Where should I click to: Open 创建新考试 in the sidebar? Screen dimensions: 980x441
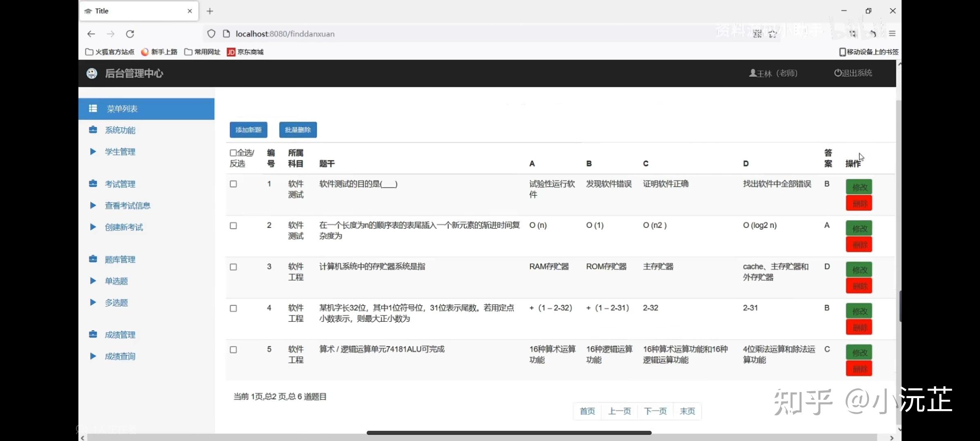pyautogui.click(x=124, y=227)
